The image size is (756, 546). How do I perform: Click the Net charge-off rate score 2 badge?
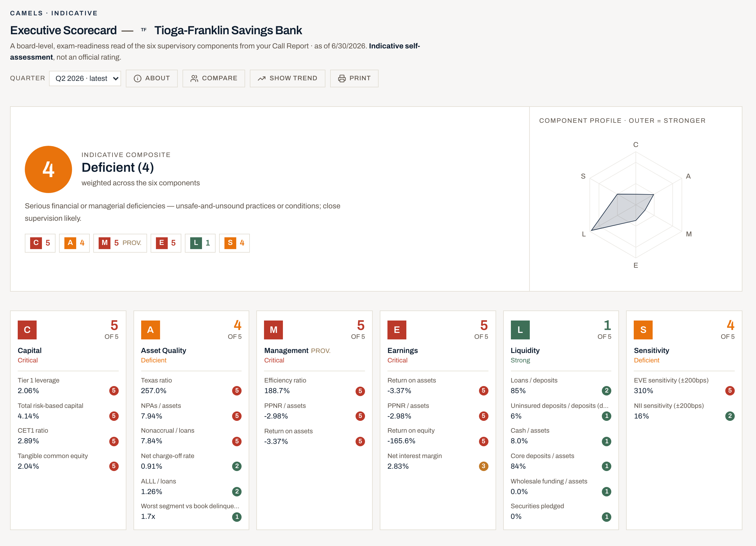(x=237, y=466)
